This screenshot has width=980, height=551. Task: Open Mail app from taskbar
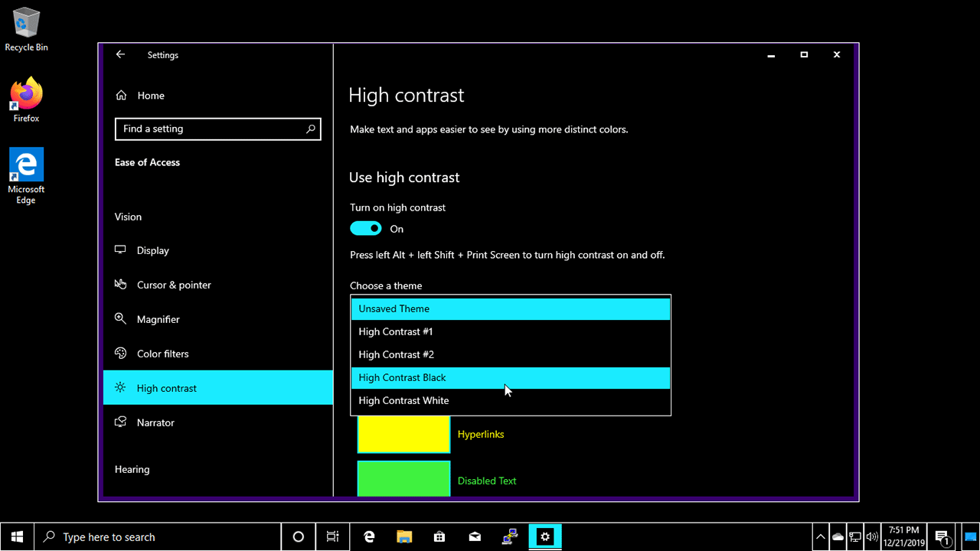pos(475,537)
